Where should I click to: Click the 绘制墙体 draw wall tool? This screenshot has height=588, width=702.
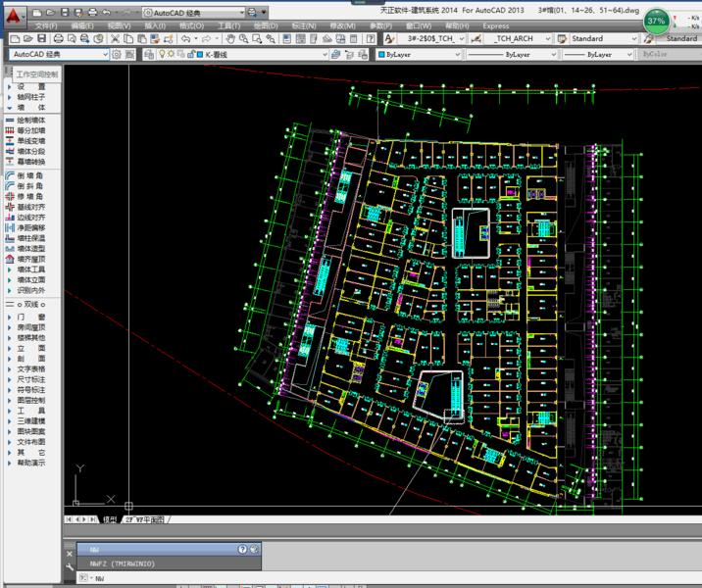click(x=31, y=120)
